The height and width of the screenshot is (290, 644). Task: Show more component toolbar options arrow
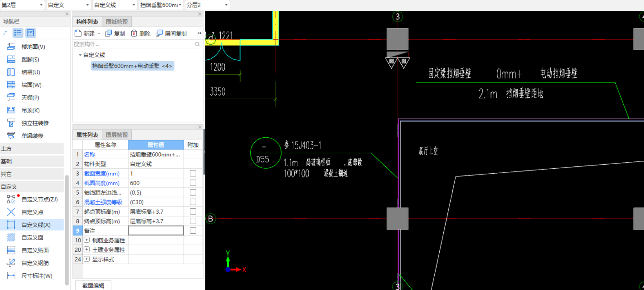click(200, 33)
